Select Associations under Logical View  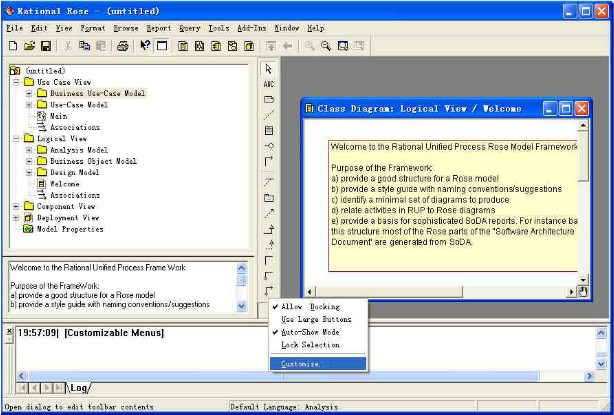tap(69, 195)
